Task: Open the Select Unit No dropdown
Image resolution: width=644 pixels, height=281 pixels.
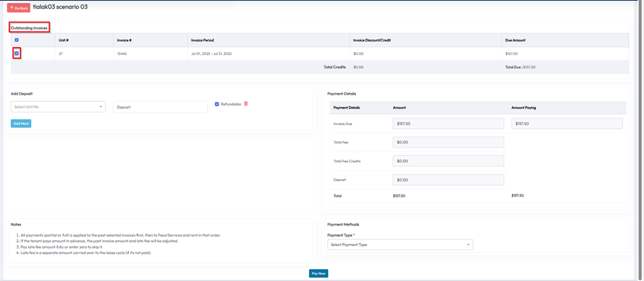Action: (x=58, y=107)
